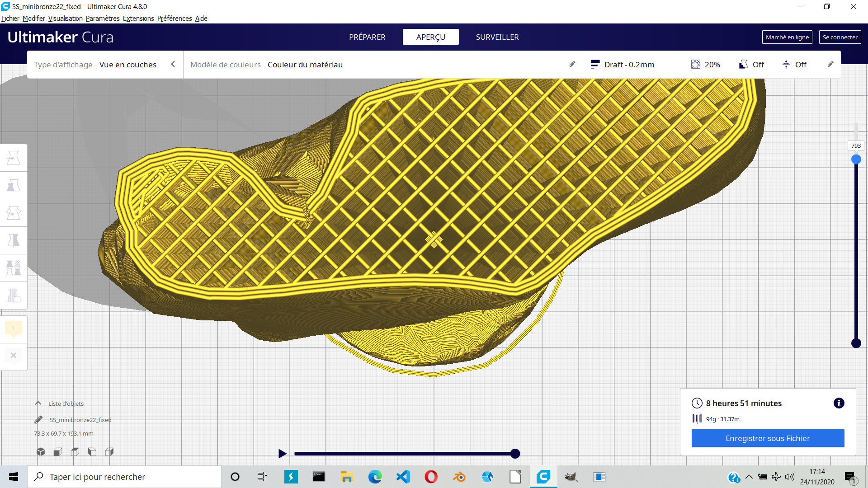
Task: Open Marché en ligne marketplace
Action: (x=787, y=37)
